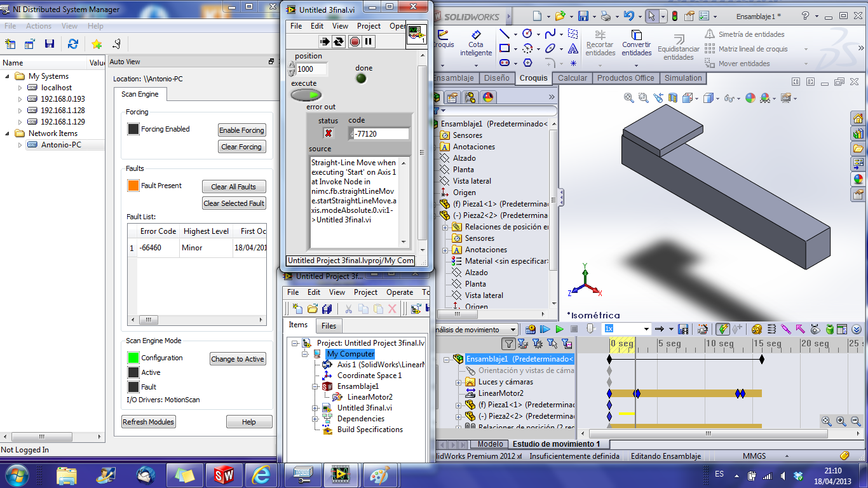Click the Configuration mode green indicator
The width and height of the screenshot is (868, 488).
pos(133,358)
